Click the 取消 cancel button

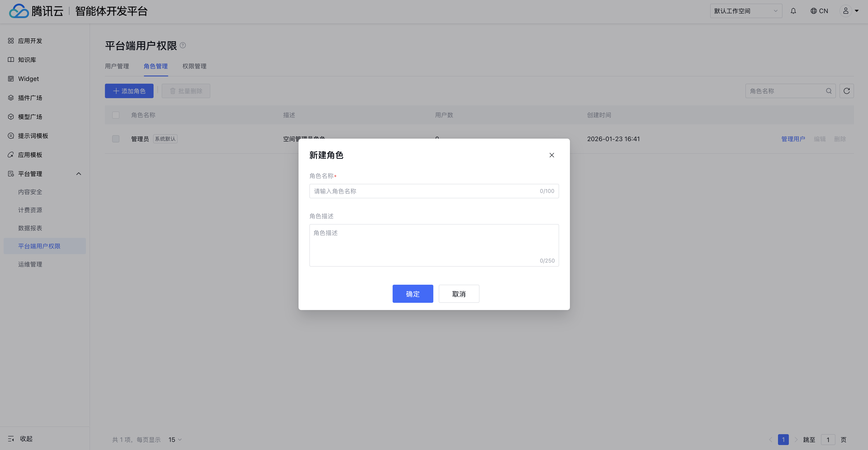pos(459,294)
